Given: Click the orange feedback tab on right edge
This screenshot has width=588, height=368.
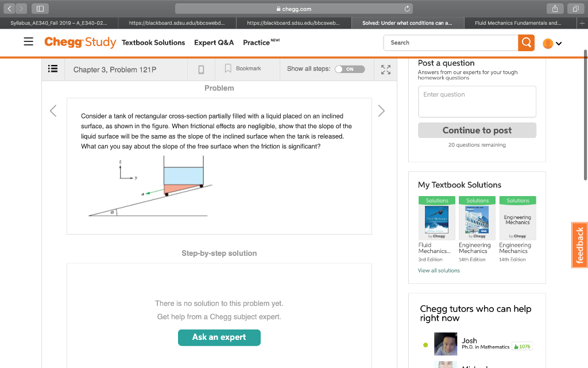Looking at the screenshot, I should 579,245.
